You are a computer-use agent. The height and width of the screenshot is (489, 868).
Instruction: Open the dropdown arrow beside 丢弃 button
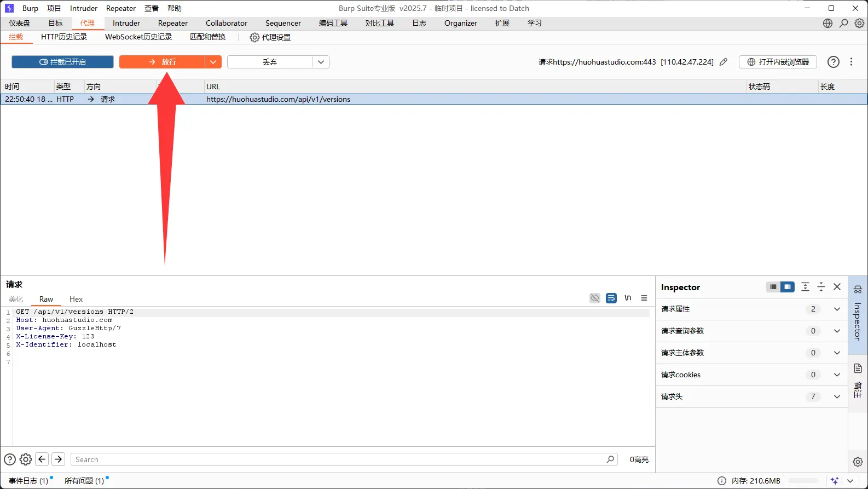pos(321,62)
